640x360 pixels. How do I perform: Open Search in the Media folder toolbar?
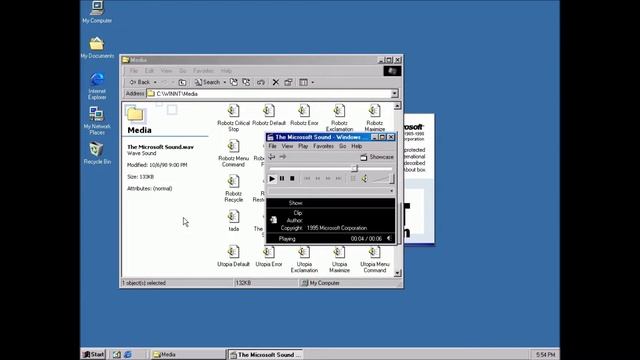tap(207, 82)
